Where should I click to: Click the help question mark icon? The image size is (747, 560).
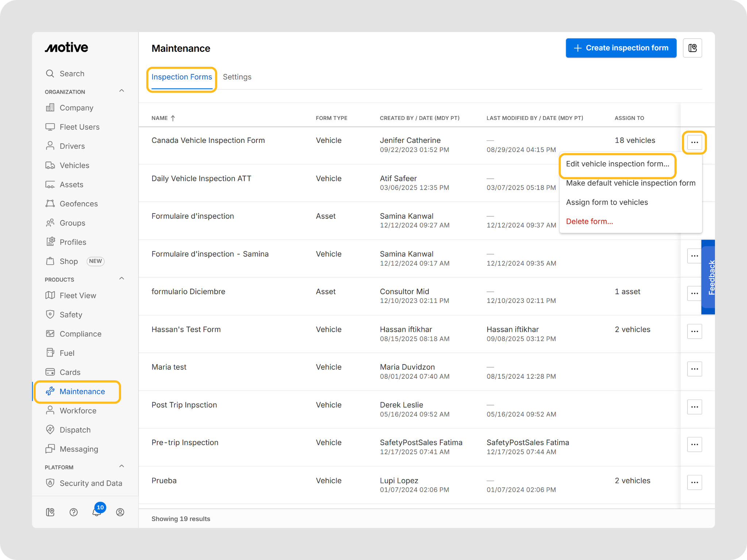coord(74,512)
